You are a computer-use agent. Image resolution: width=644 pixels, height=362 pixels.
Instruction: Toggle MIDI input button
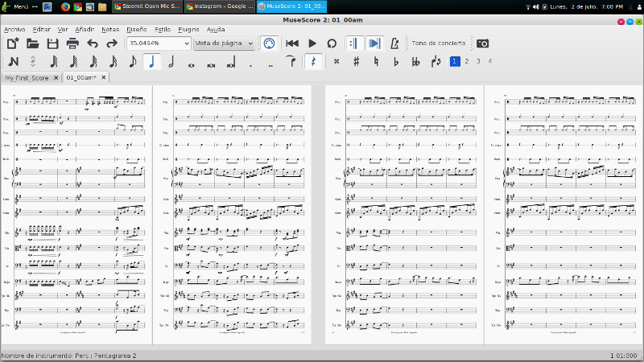(269, 43)
